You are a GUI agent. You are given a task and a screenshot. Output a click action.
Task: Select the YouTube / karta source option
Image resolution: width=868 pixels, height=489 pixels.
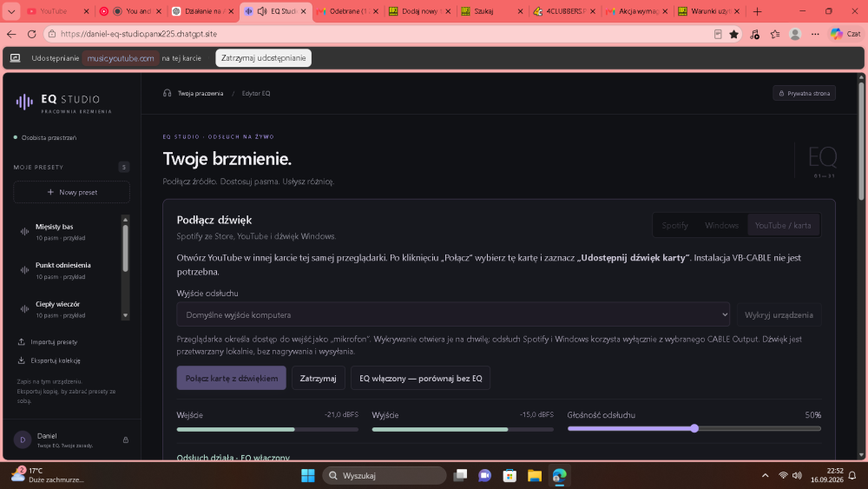coord(783,226)
